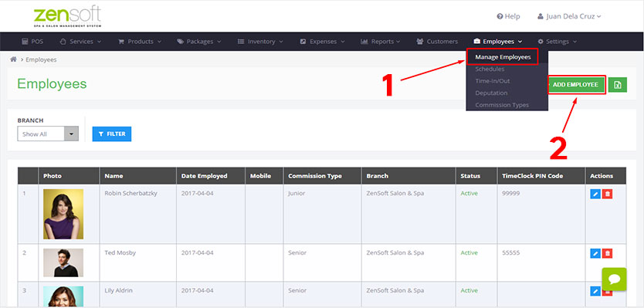Expand the Products menu
The width and height of the screenshot is (644, 308).
pyautogui.click(x=140, y=42)
